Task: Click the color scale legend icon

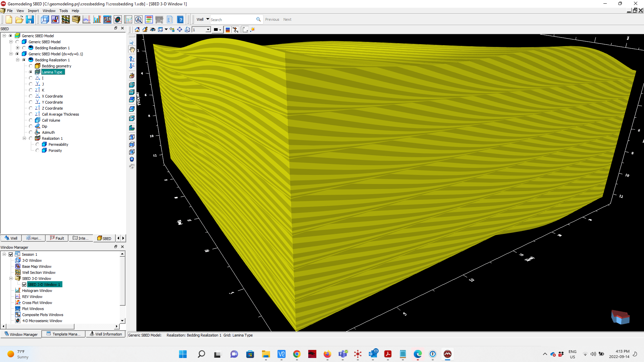Action: coord(228,29)
